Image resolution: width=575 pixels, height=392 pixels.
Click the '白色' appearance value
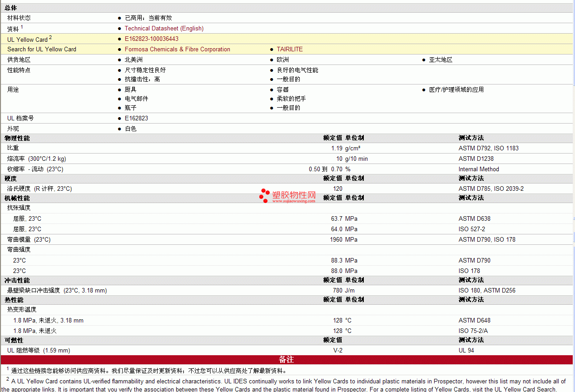click(131, 129)
